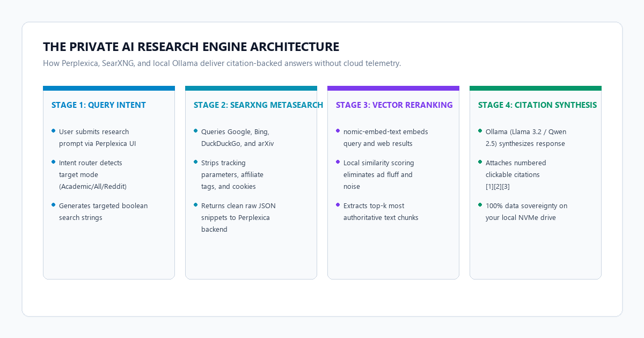Select the 'Stage 3: Vector Reranking' heading

click(394, 105)
